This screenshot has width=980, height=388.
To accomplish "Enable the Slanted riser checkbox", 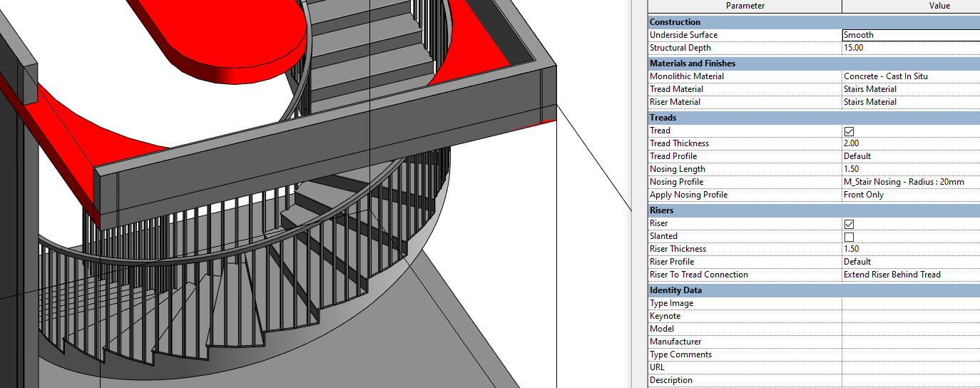I will (849, 237).
